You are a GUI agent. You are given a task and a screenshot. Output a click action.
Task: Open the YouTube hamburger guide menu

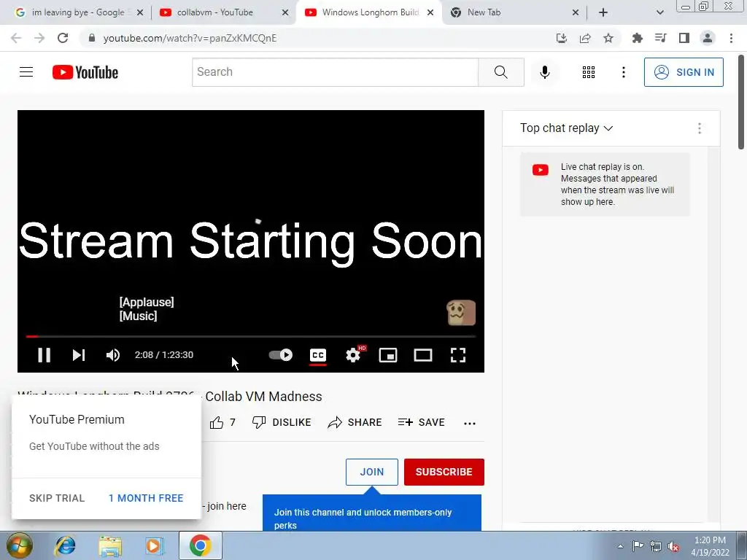[26, 72]
